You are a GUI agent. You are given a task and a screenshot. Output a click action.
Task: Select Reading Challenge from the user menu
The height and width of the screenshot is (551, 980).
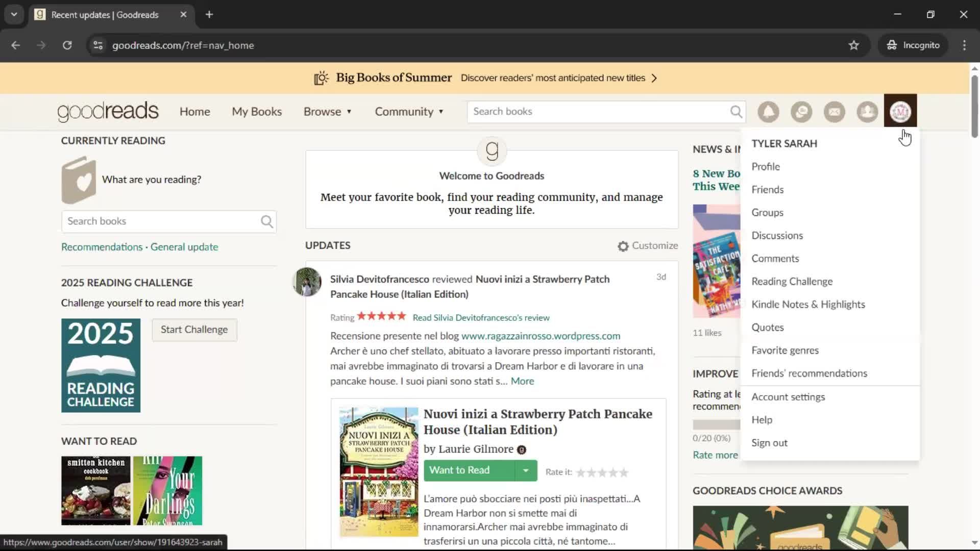click(792, 282)
